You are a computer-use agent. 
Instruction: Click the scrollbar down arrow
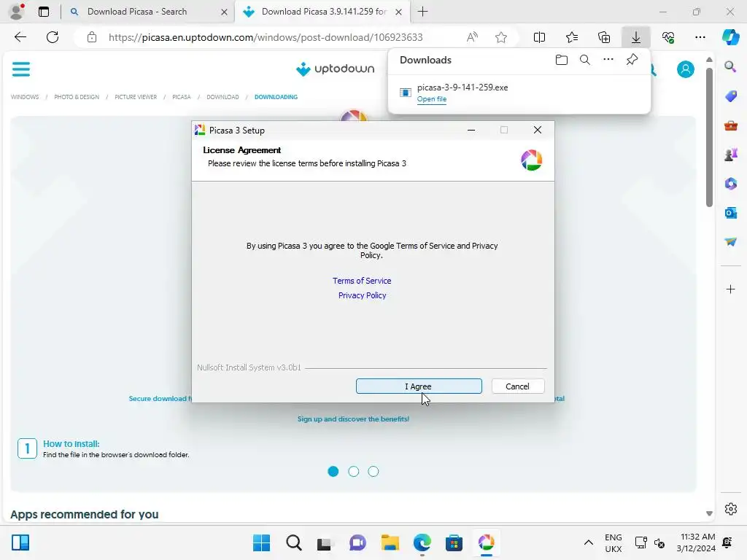click(709, 514)
